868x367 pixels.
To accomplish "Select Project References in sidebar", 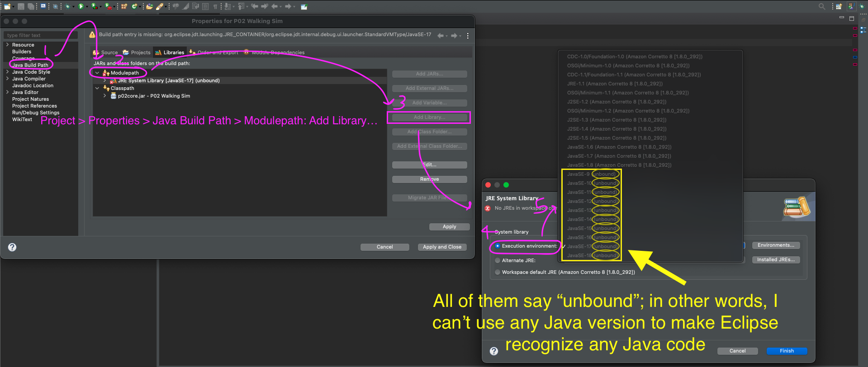I will click(34, 106).
